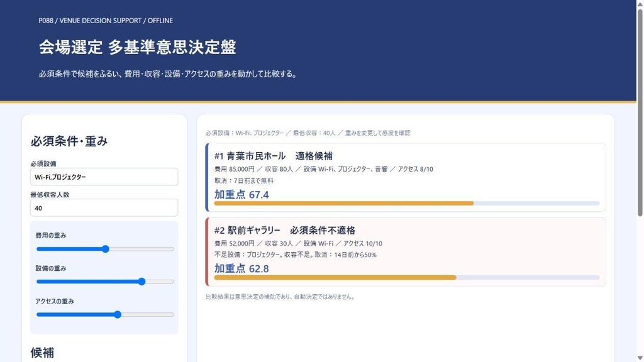Click the 必須設備 field label
The width and height of the screenshot is (644, 362).
pyautogui.click(x=43, y=163)
